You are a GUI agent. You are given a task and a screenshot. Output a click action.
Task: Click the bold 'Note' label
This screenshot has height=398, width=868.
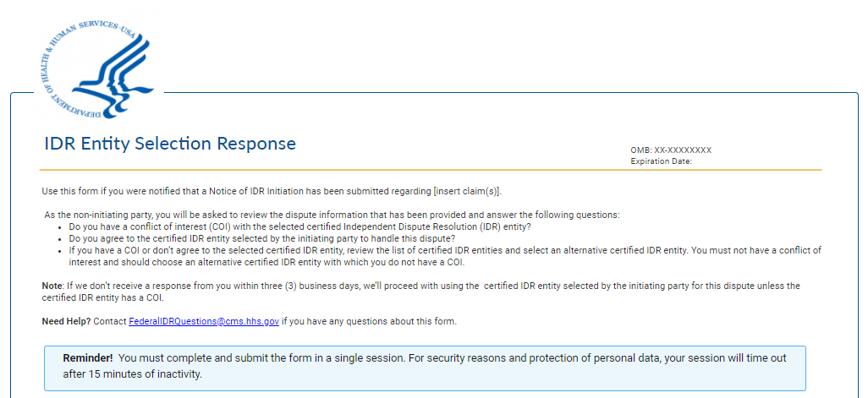tap(52, 286)
